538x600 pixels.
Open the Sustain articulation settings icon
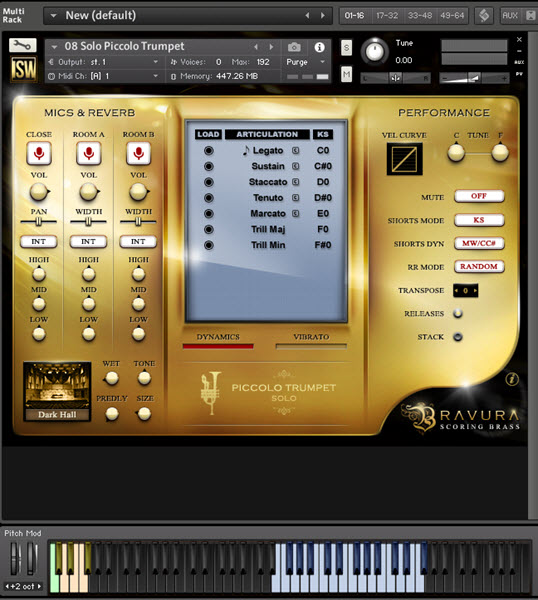pos(295,166)
